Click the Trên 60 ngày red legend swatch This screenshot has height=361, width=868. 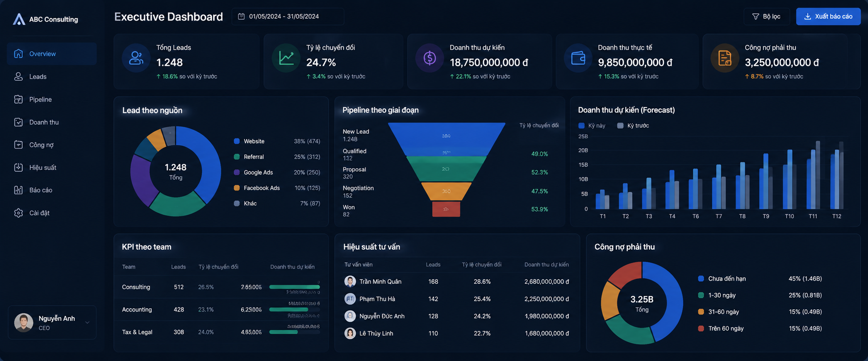(701, 328)
